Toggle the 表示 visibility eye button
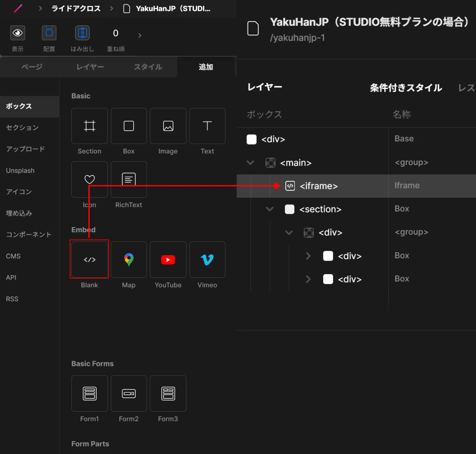 tap(17, 33)
